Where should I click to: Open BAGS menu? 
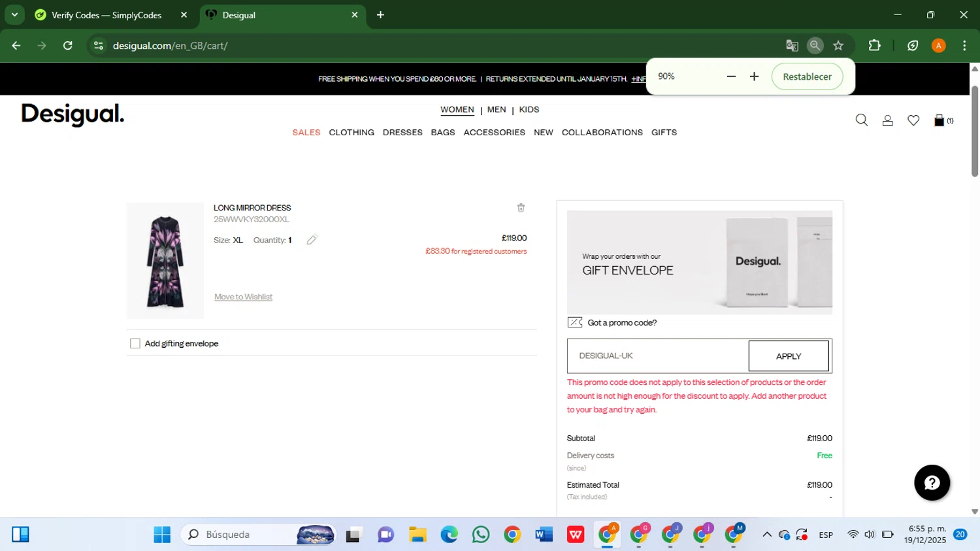point(443,133)
